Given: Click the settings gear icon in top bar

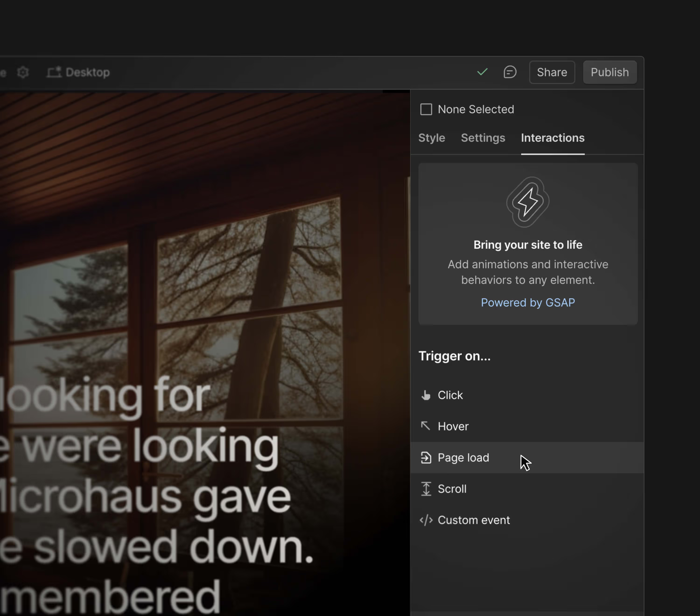Looking at the screenshot, I should click(x=23, y=72).
